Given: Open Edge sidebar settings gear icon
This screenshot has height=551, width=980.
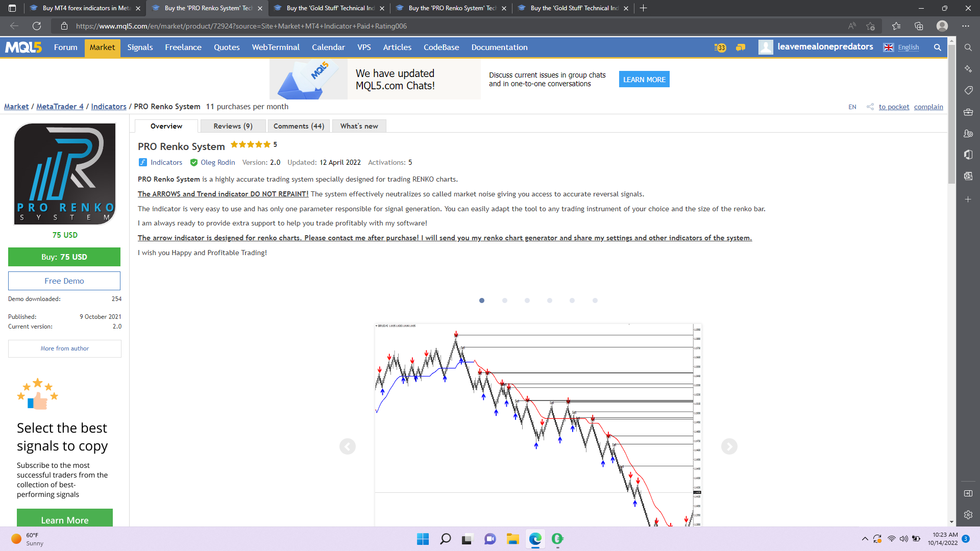Looking at the screenshot, I should click(968, 515).
